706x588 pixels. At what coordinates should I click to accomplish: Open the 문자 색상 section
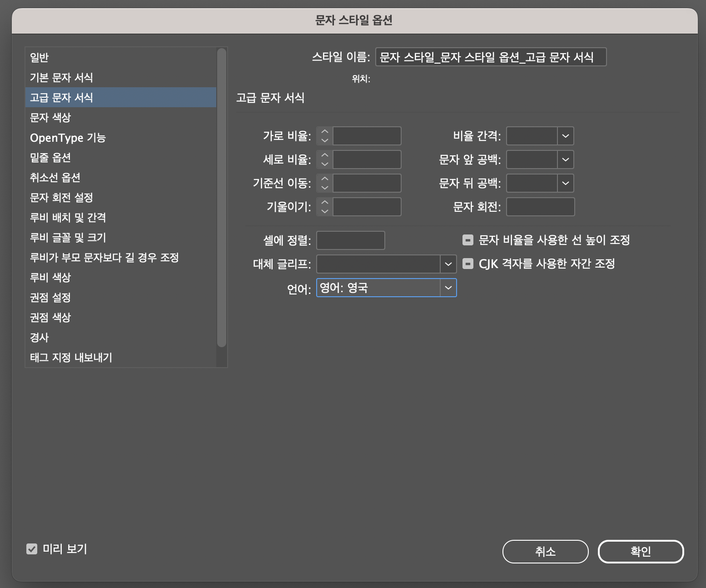50,118
